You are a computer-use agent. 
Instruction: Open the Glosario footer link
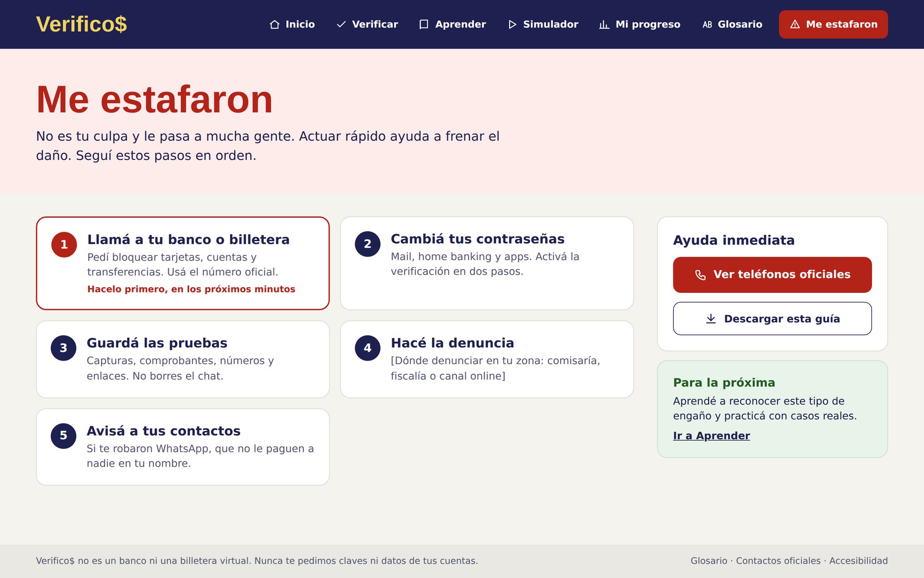coord(709,561)
